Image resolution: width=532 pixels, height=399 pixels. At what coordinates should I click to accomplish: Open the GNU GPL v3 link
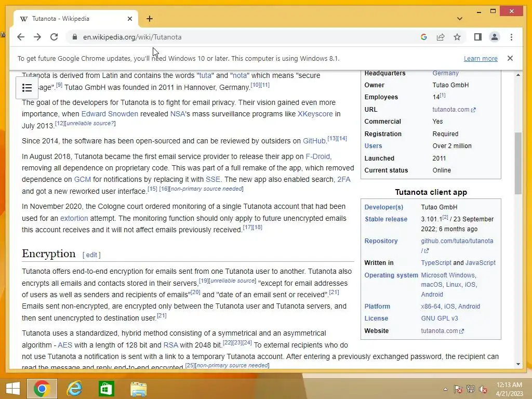point(440,318)
